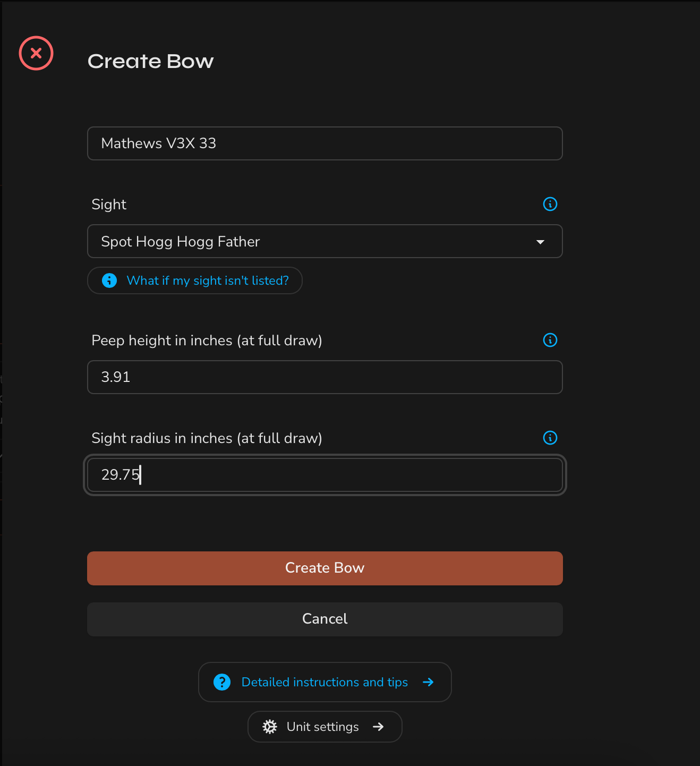700x766 pixels.
Task: Open the Spot Hogg Hogg Father sight dropdown
Action: tap(325, 241)
